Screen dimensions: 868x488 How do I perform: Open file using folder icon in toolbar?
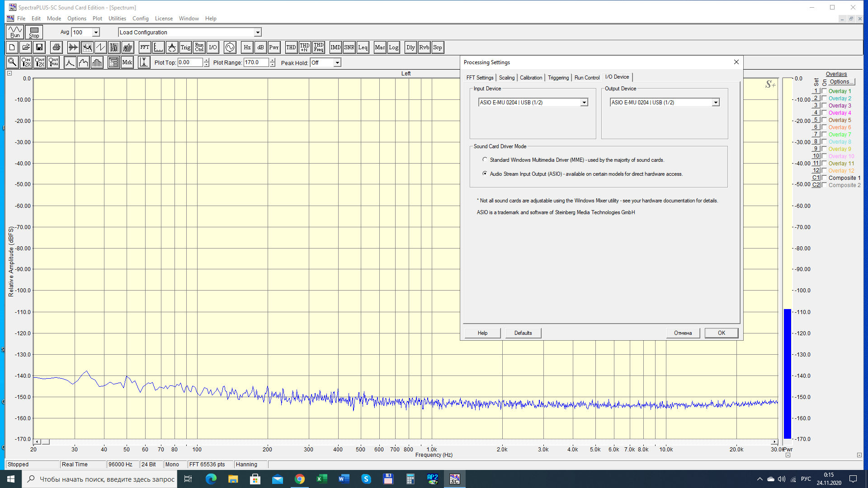coord(26,47)
